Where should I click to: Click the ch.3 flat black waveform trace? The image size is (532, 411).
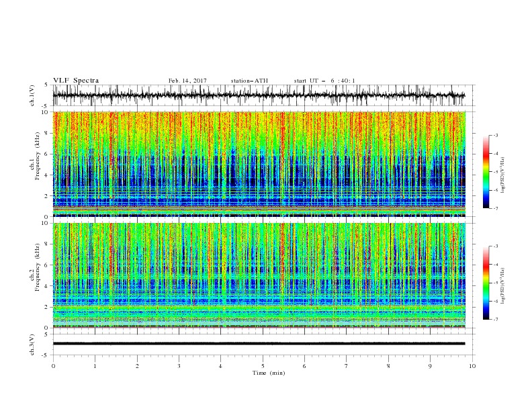pos(259,344)
